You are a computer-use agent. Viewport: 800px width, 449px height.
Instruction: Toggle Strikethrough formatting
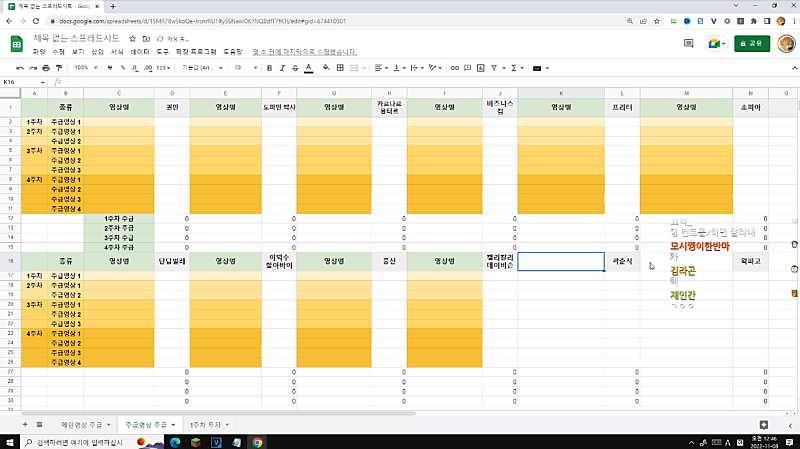coord(295,68)
